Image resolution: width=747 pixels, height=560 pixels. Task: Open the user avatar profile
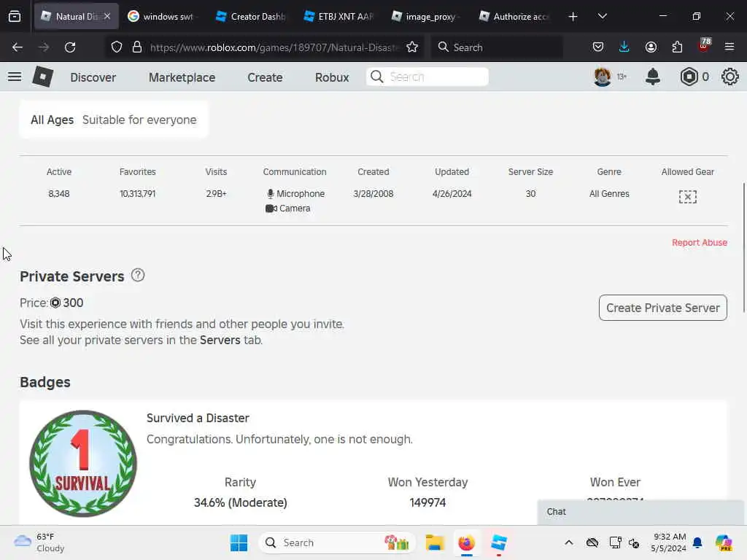(602, 77)
